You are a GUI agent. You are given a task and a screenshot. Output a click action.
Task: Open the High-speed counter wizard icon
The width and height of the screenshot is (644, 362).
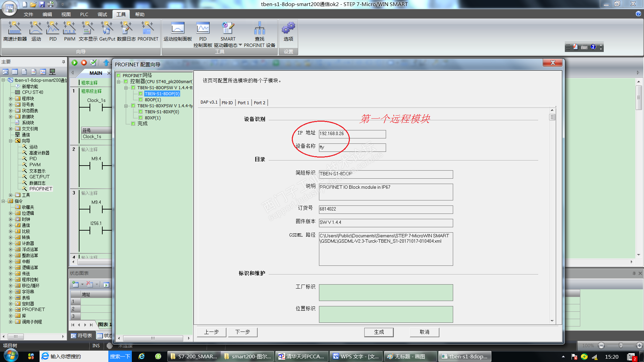click(15, 28)
